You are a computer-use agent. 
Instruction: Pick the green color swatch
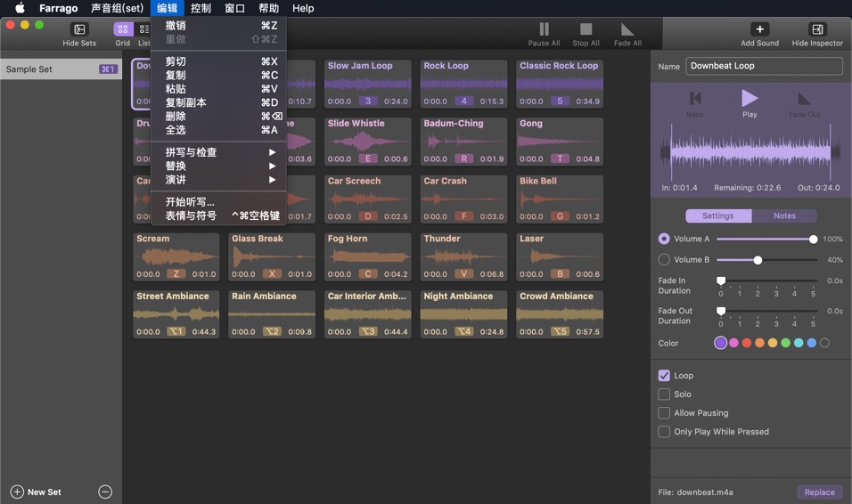[x=786, y=343]
